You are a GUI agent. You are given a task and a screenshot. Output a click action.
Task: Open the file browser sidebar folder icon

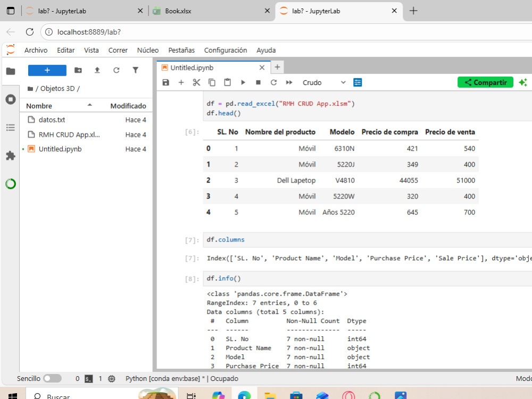point(11,71)
